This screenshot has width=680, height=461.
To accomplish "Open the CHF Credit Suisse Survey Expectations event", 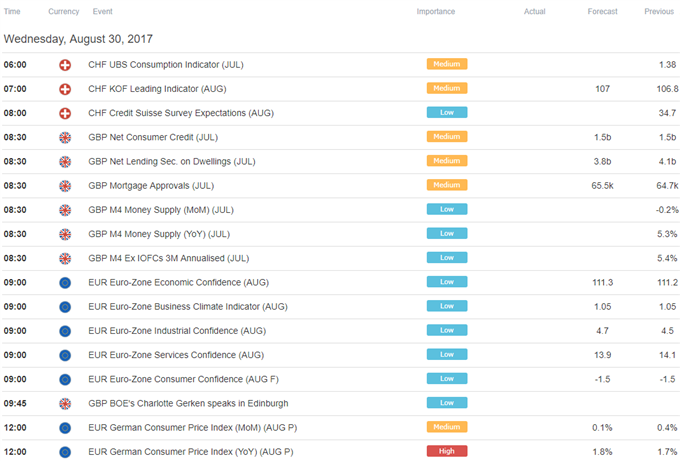I will coord(181,113).
